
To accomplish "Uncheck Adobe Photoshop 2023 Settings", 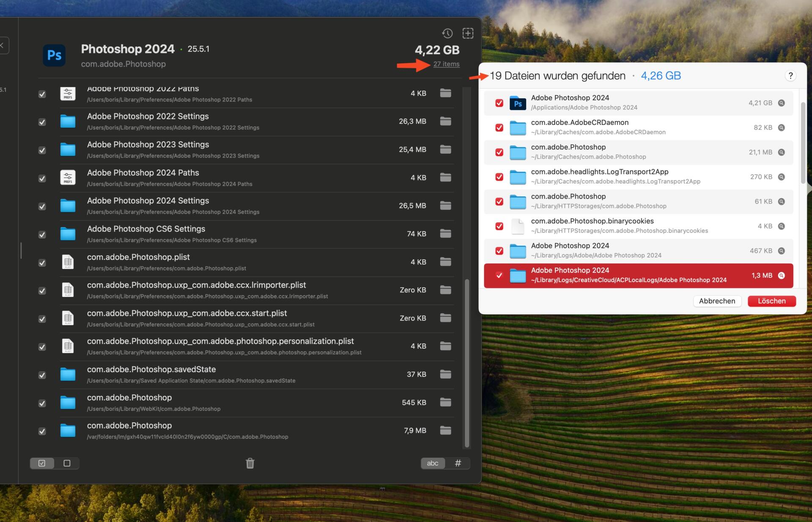I will 42,150.
